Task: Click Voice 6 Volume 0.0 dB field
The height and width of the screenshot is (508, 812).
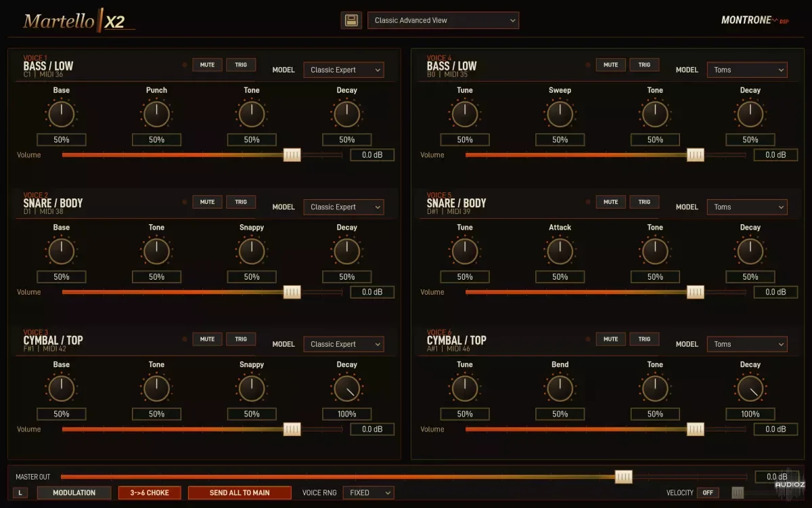Action: [775, 429]
